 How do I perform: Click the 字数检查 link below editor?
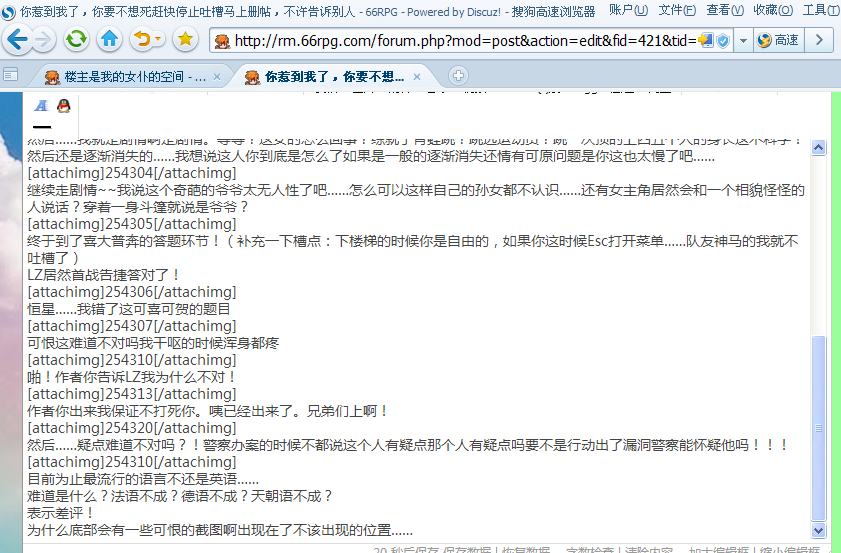click(x=589, y=550)
